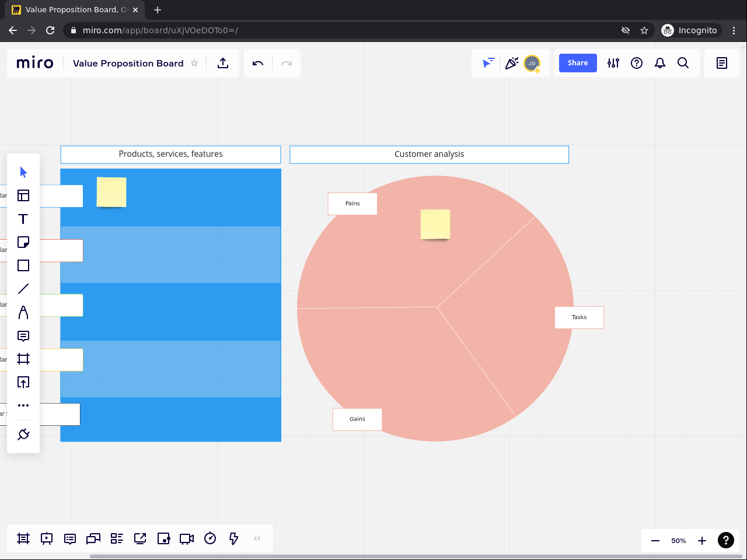Select the Comment tool
This screenshot has height=560, width=747.
[x=23, y=335]
